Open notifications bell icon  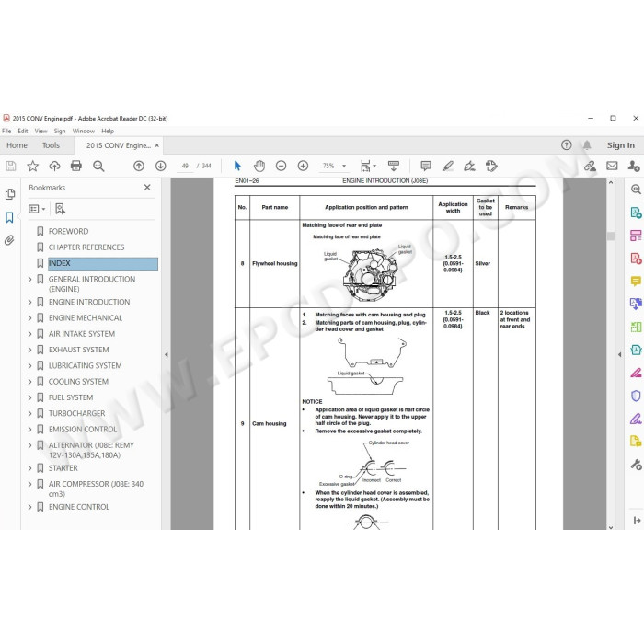[x=587, y=145]
